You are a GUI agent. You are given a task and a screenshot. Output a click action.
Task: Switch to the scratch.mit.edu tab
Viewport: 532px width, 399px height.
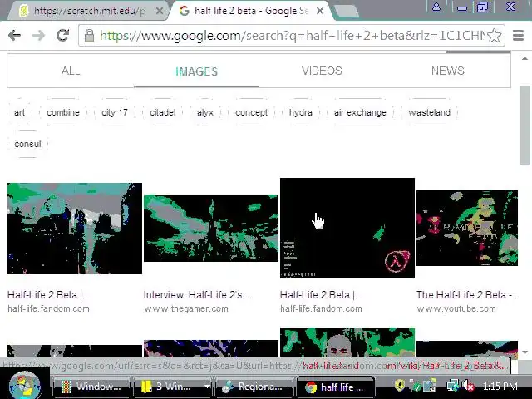point(88,11)
